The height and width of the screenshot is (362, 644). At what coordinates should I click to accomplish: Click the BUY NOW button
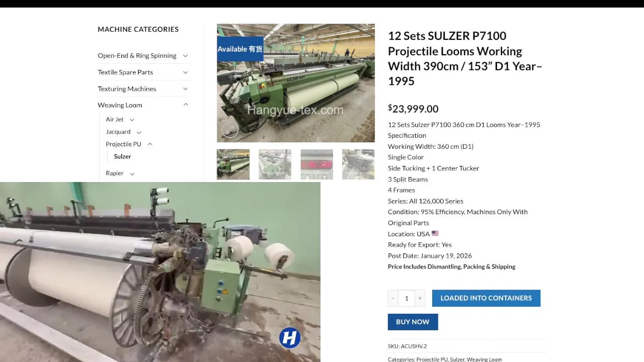pos(413,322)
